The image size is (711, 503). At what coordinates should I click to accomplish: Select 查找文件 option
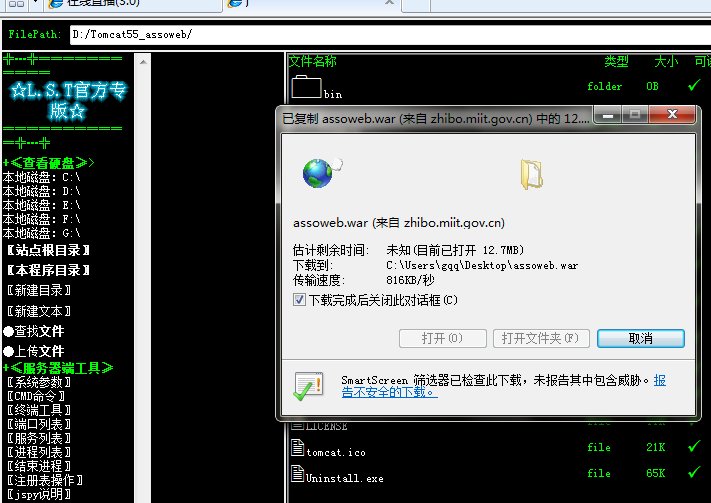click(x=34, y=332)
